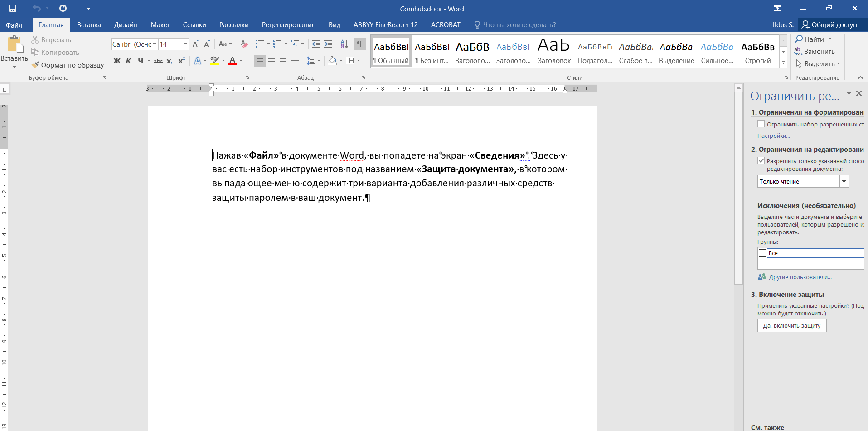The image size is (868, 431).
Task: Apply italic with the К button
Action: pos(129,61)
